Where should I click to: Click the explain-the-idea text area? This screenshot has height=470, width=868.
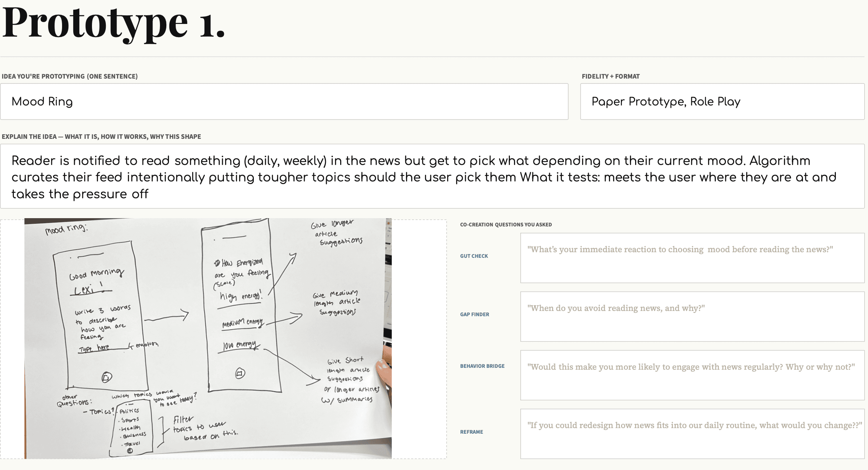click(433, 176)
